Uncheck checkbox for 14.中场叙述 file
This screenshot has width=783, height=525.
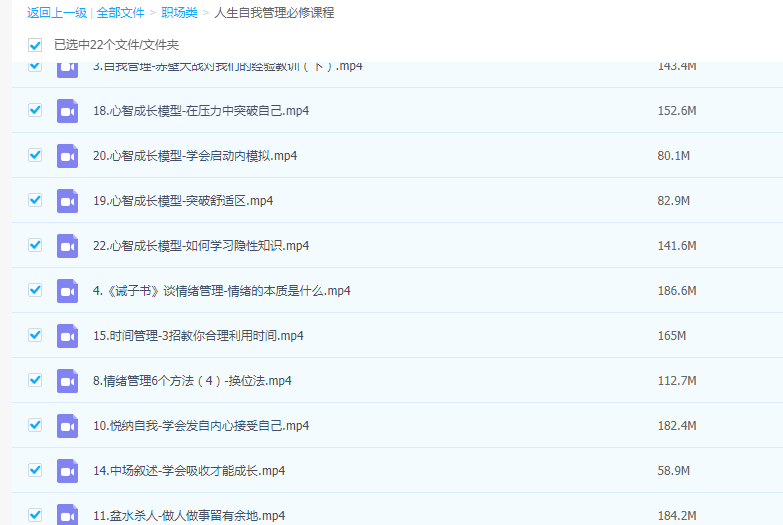coord(35,470)
